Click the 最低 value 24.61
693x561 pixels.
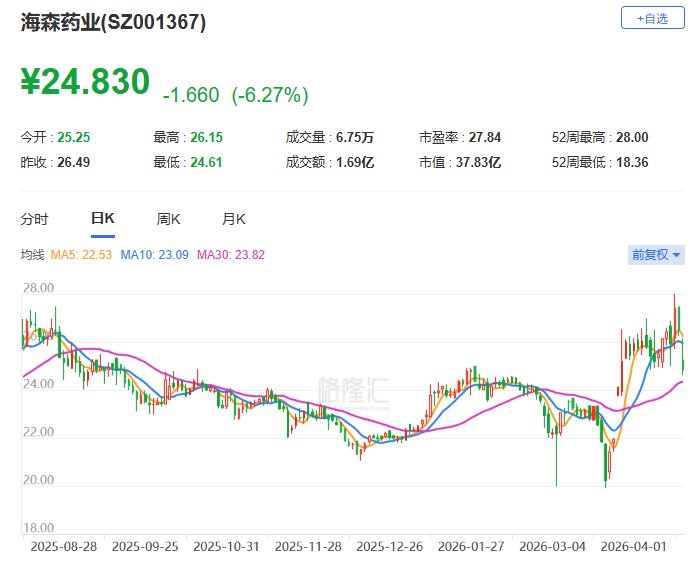click(x=206, y=162)
